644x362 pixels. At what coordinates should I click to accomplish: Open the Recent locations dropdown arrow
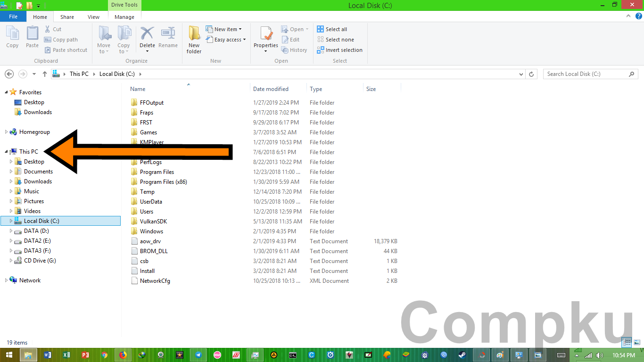pos(34,74)
